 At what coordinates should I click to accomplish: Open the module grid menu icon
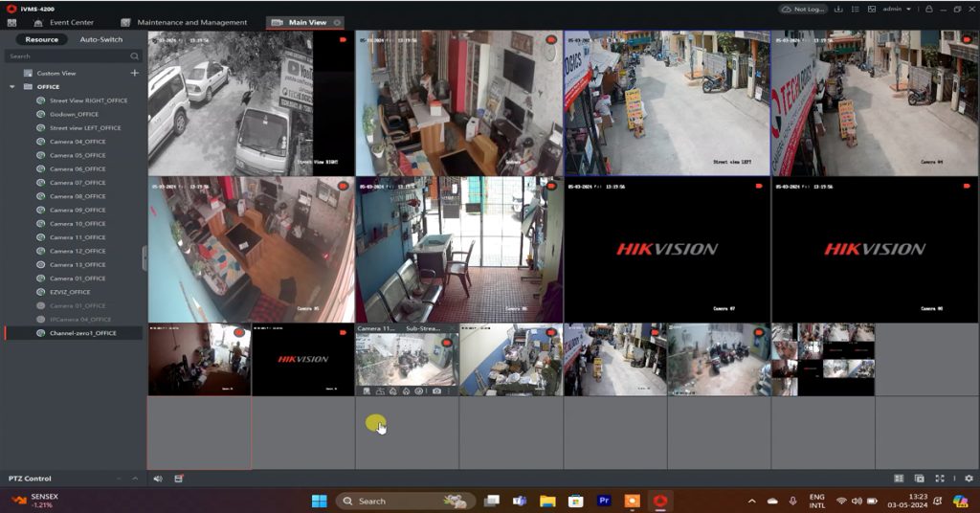tap(11, 22)
